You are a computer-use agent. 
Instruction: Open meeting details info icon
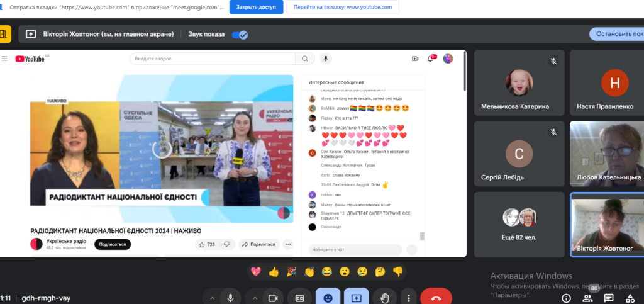(566, 298)
